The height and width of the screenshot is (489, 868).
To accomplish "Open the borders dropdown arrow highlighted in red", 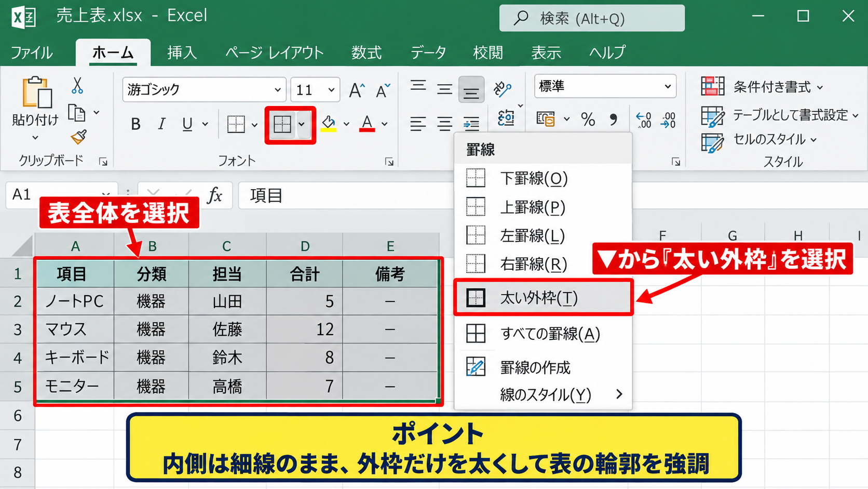I will [x=301, y=125].
